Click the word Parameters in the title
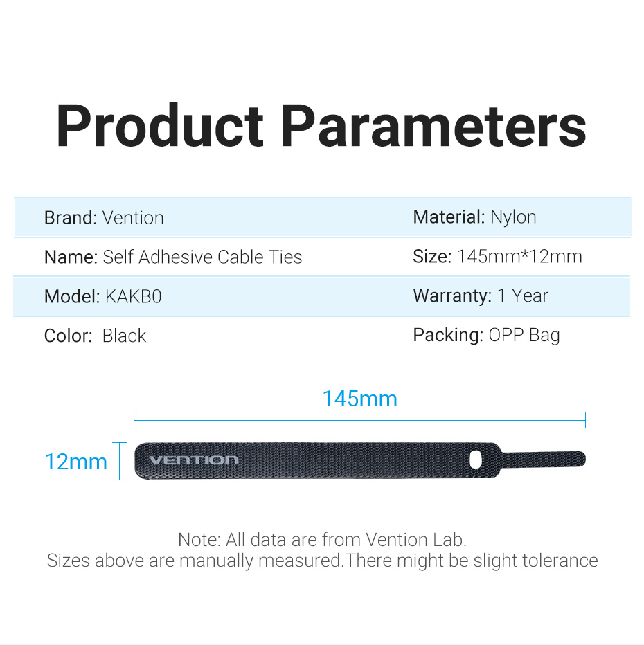This screenshot has height=645, width=644. [434, 125]
